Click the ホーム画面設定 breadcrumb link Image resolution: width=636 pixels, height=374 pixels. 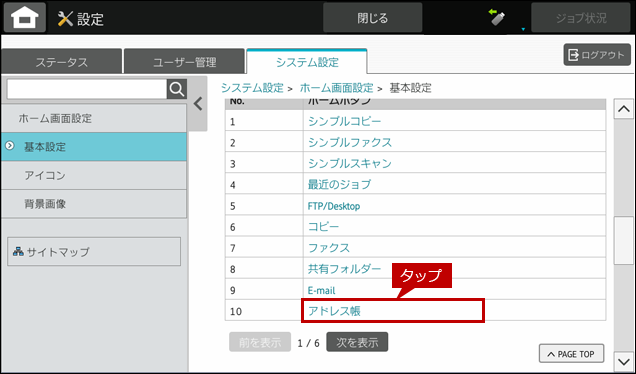pos(336,88)
